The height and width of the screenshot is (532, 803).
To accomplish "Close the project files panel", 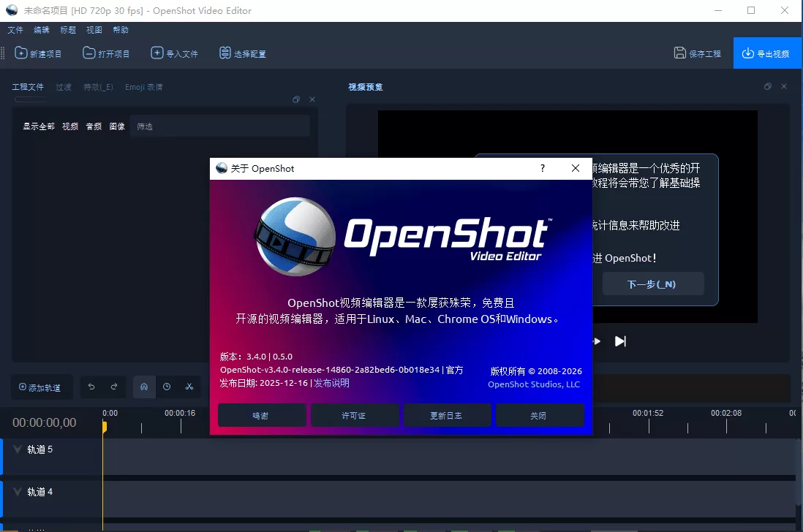I will click(x=312, y=99).
